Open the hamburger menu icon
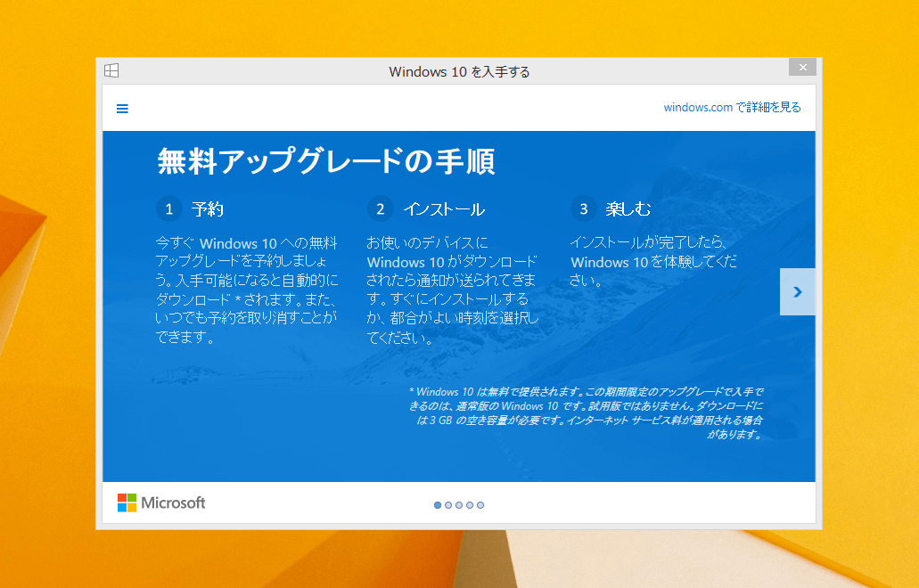The image size is (919, 588). click(x=122, y=109)
